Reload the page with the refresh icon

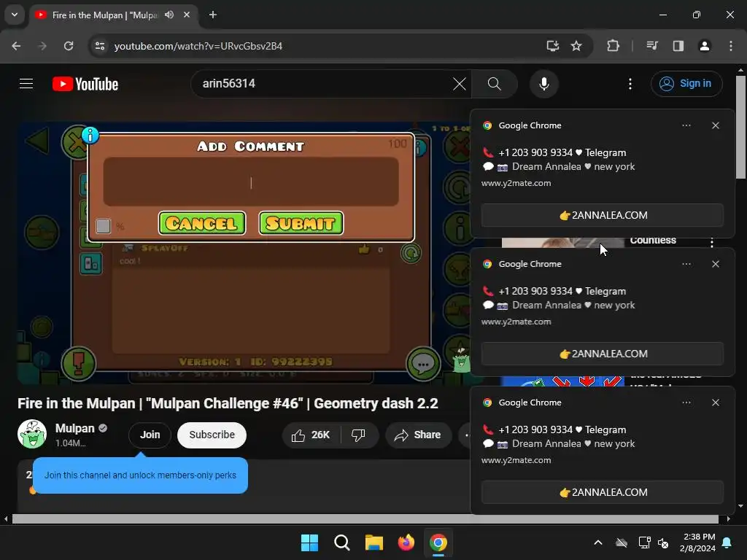(69, 46)
